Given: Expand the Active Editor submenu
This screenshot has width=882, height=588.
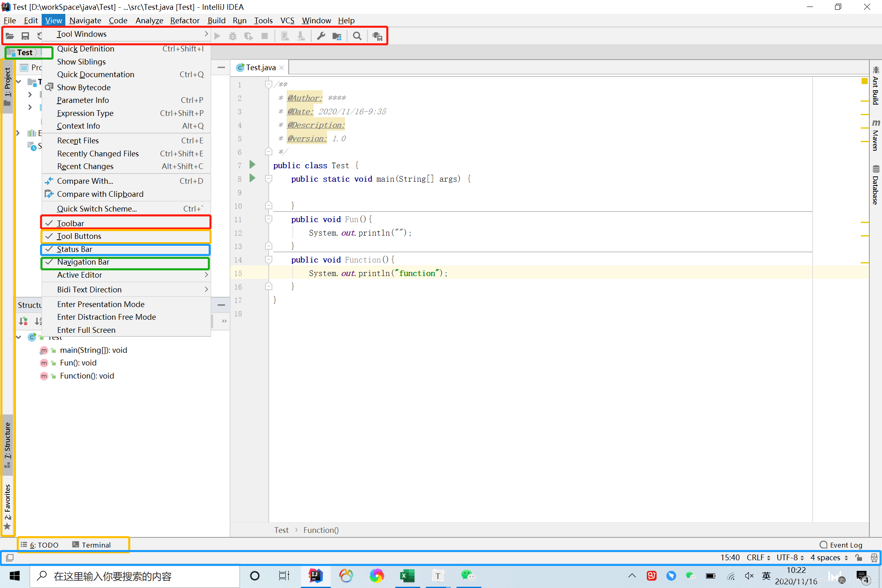Looking at the screenshot, I should [127, 275].
